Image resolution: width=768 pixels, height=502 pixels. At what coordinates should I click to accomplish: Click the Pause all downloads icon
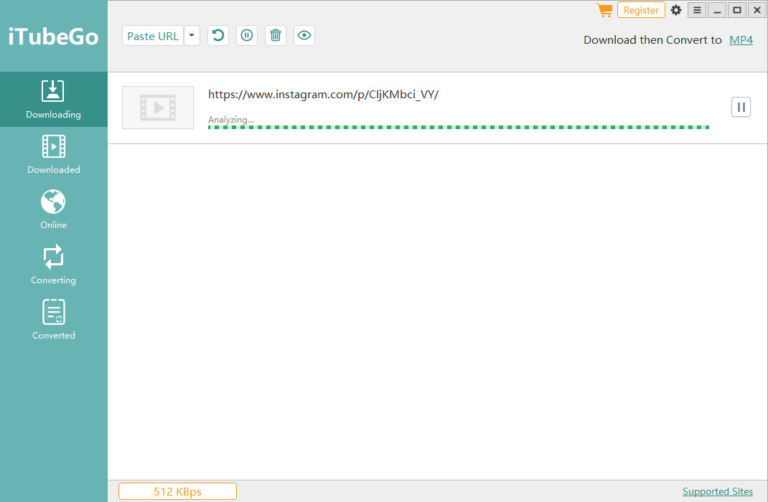pyautogui.click(x=247, y=36)
